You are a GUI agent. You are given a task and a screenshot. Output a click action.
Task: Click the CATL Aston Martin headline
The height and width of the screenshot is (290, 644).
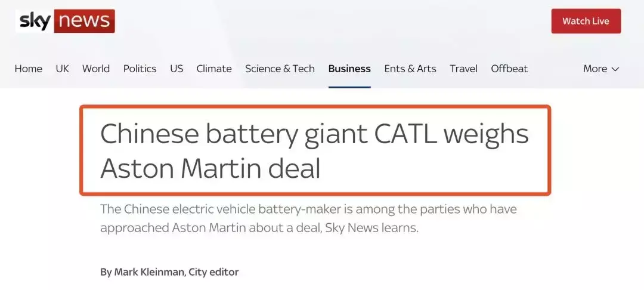click(x=315, y=150)
